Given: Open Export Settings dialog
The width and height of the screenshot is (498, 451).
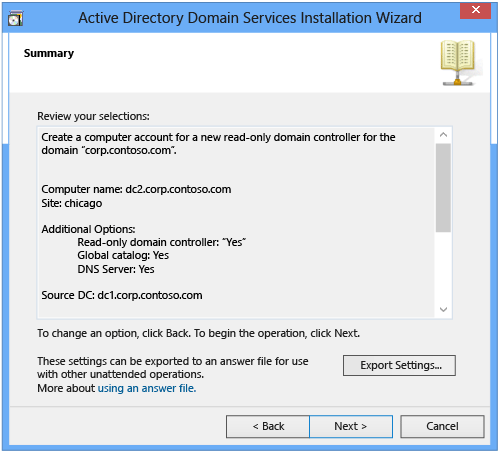Looking at the screenshot, I should (x=399, y=365).
